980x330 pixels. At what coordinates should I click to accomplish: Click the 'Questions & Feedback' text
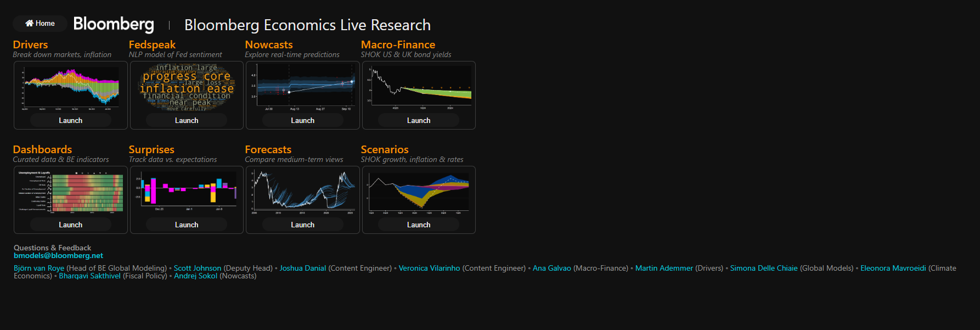(52, 248)
